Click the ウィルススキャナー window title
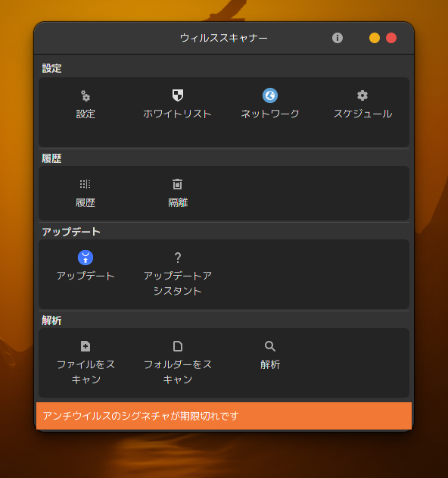Screen dimensions: 448x478 tap(224, 38)
